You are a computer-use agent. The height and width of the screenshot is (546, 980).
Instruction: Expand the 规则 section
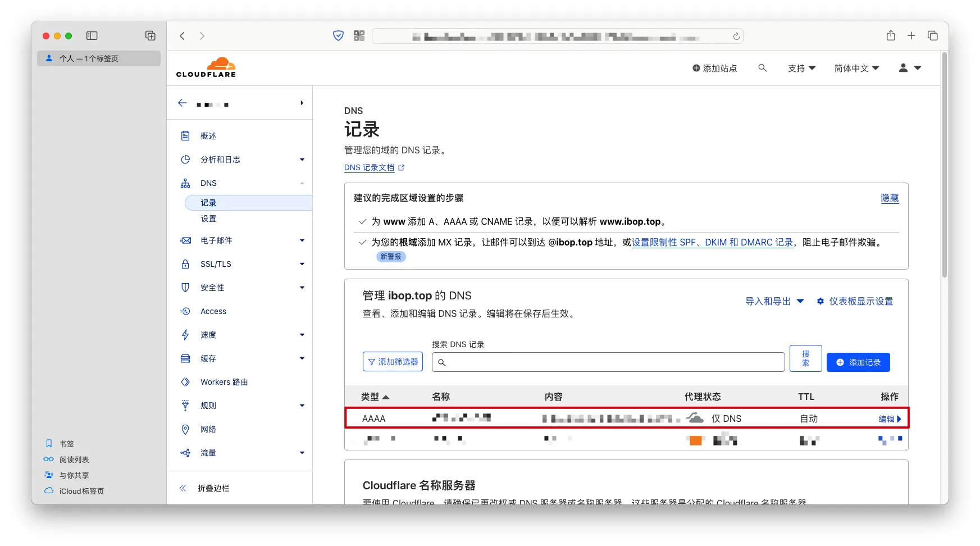point(243,406)
